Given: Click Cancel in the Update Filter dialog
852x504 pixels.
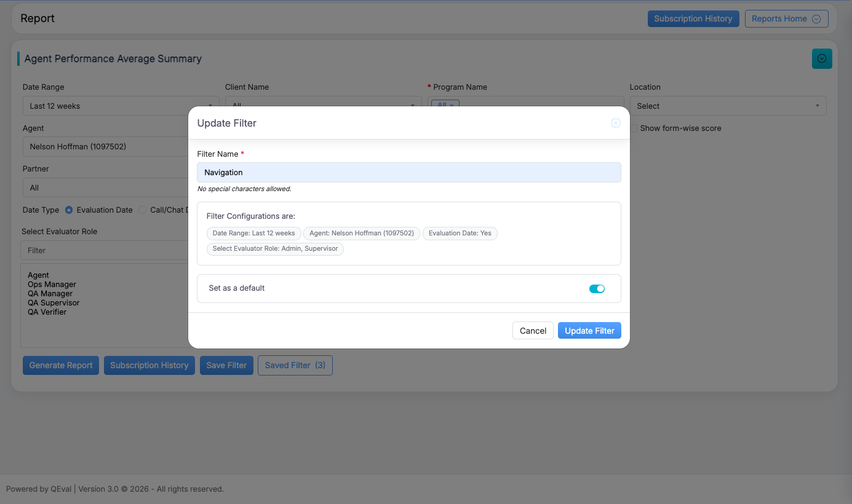Looking at the screenshot, I should 533,331.
